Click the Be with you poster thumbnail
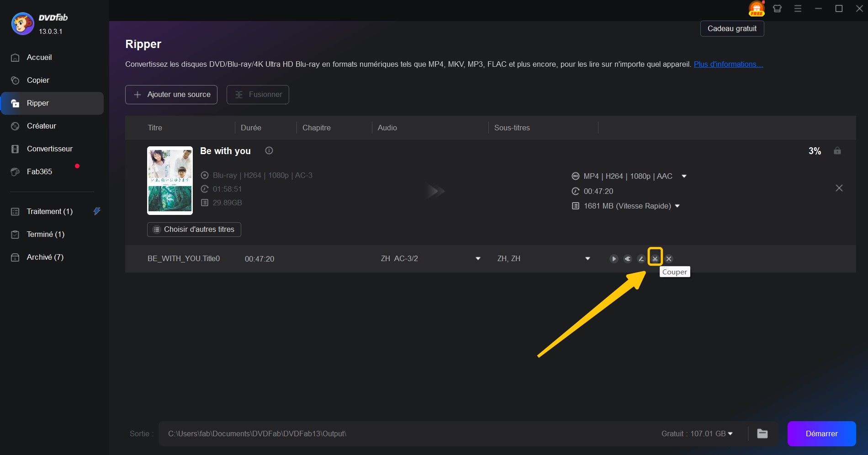The width and height of the screenshot is (868, 455). pos(170,181)
